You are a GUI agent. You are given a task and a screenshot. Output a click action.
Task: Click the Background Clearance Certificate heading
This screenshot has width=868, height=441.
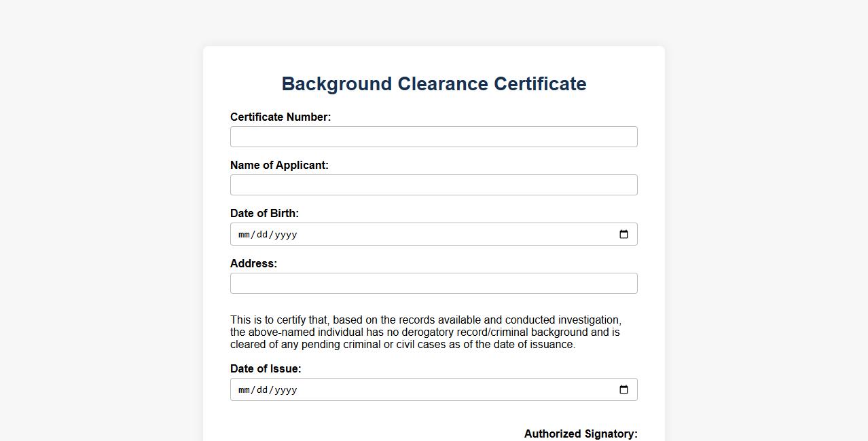click(x=434, y=84)
